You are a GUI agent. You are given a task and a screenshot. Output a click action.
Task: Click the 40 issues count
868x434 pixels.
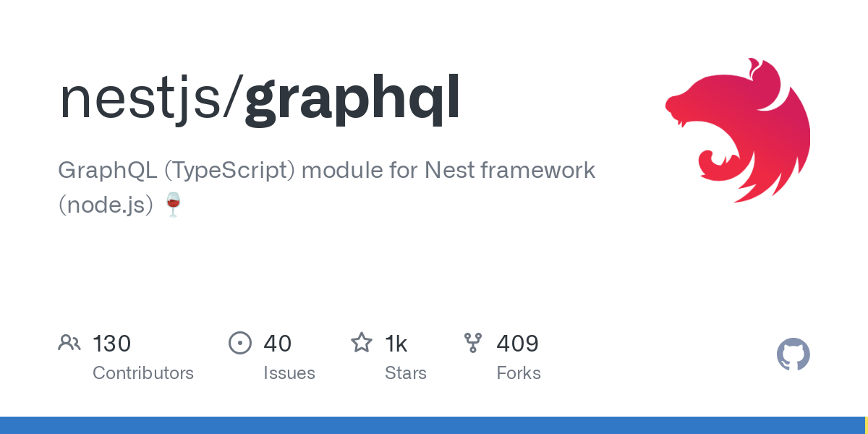(x=277, y=344)
